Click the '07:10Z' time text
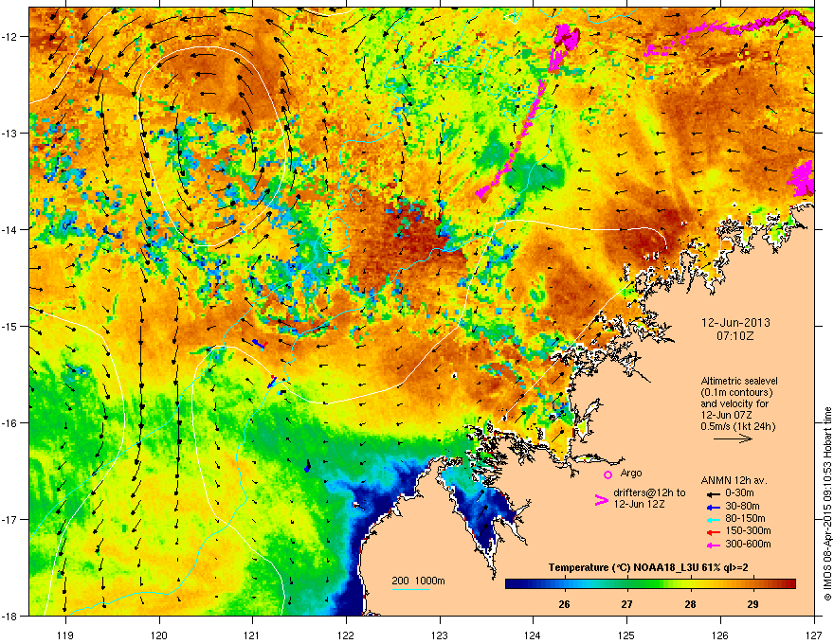The image size is (834, 644). coord(735,336)
